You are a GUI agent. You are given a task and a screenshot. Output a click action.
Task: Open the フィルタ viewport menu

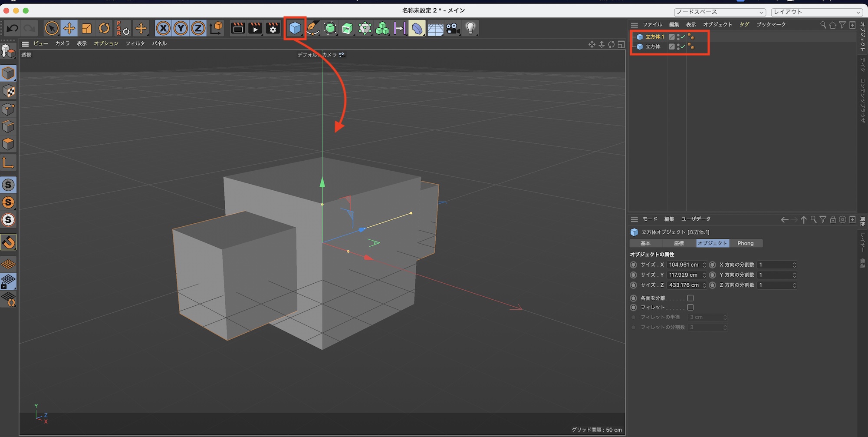point(135,43)
